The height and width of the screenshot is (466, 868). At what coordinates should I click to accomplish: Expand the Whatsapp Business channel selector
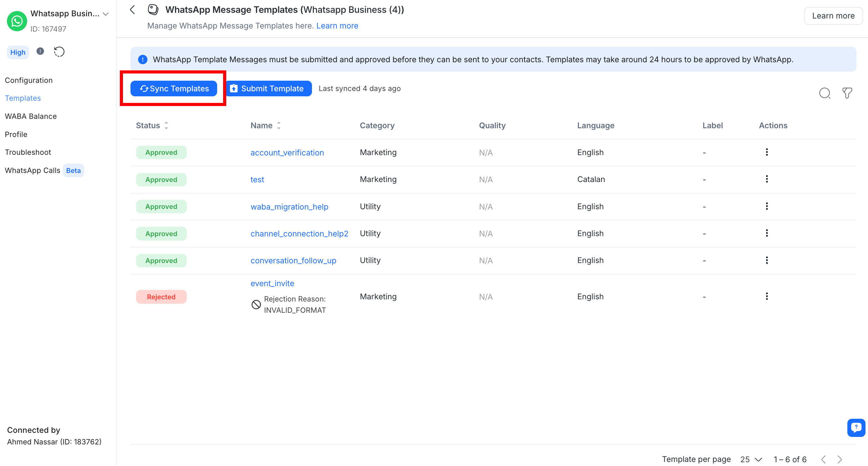click(x=106, y=14)
